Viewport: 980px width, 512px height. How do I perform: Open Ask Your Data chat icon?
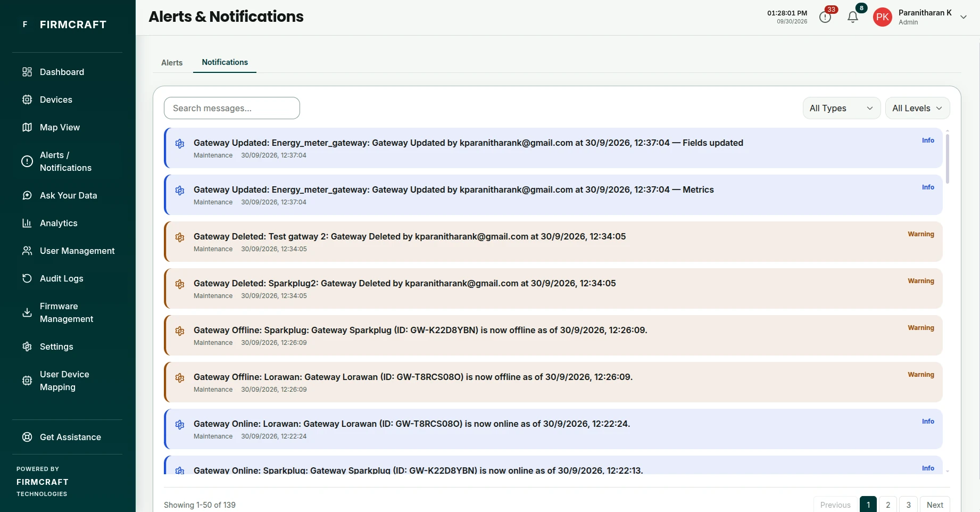pyautogui.click(x=27, y=195)
